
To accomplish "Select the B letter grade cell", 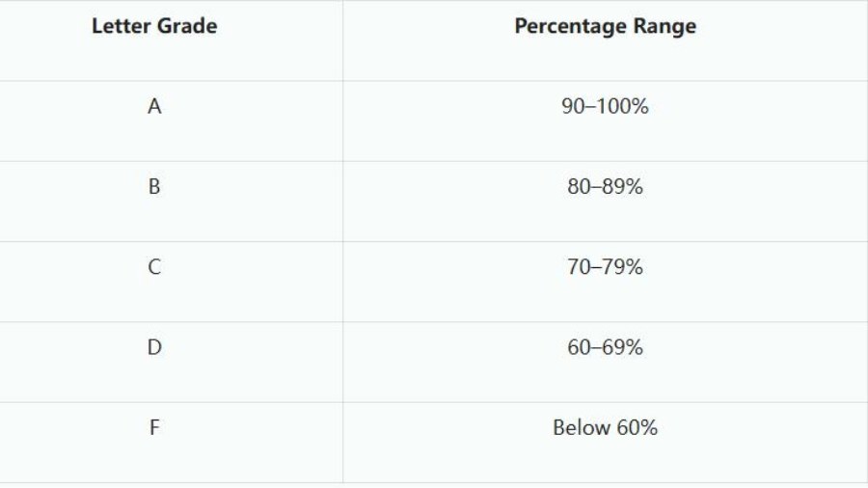I will click(154, 186).
